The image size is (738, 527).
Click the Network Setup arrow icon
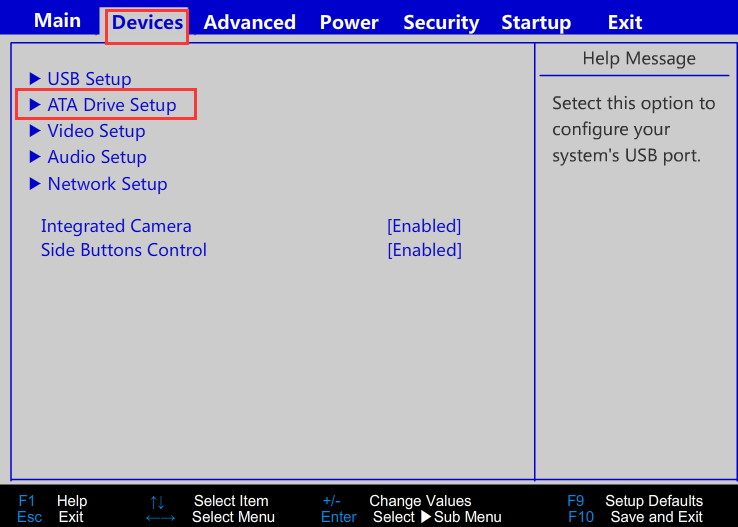[x=35, y=183]
